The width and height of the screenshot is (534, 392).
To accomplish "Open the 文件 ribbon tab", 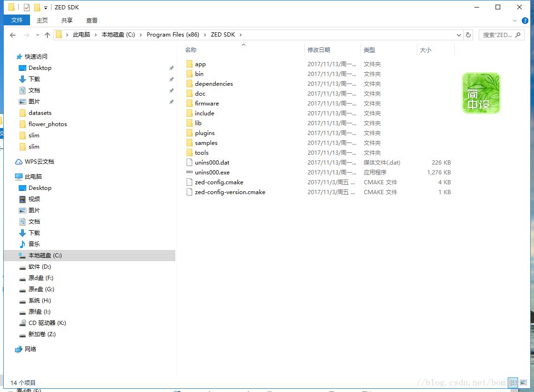I will click(17, 20).
